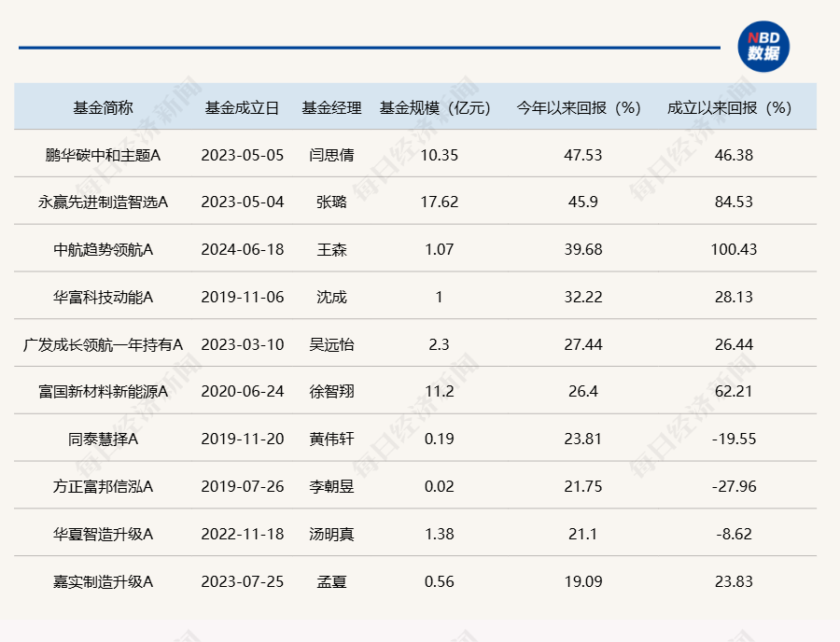Click inception date 2023-03-10

point(242,344)
